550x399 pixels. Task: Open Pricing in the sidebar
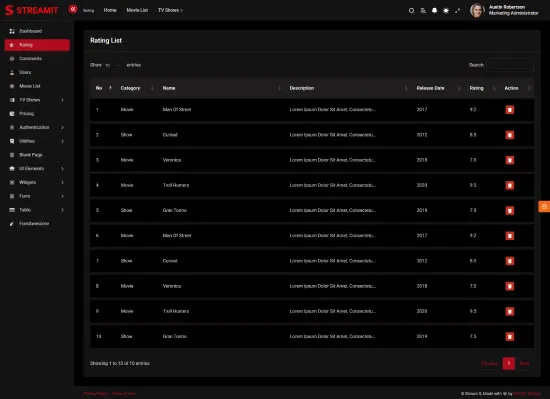[37, 114]
